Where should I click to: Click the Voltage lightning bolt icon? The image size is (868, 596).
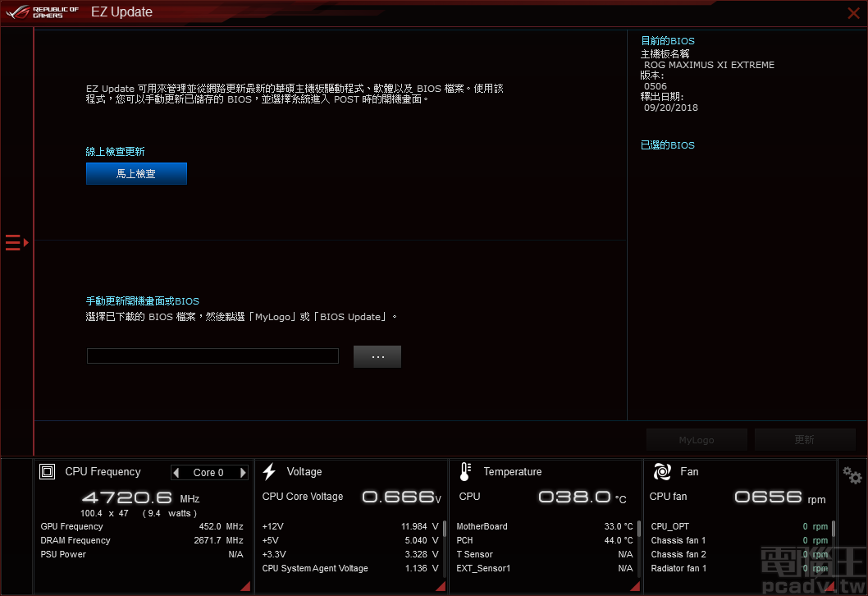[x=270, y=471]
